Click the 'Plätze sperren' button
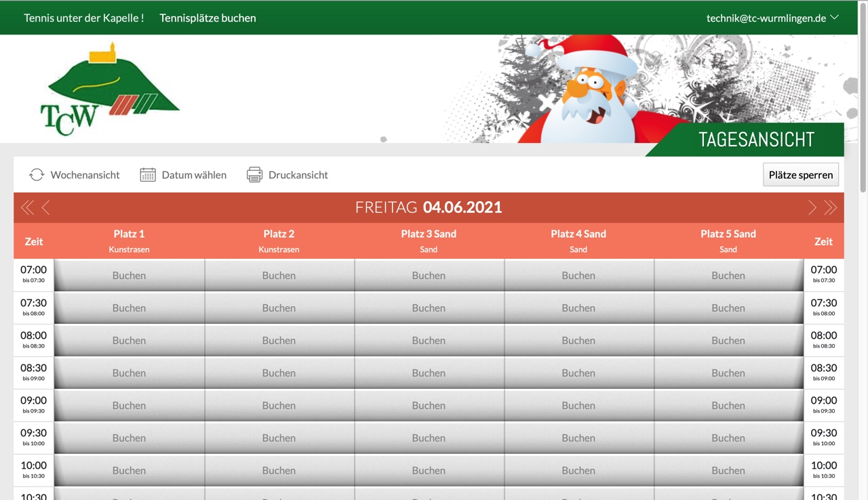The height and width of the screenshot is (500, 868). click(800, 175)
